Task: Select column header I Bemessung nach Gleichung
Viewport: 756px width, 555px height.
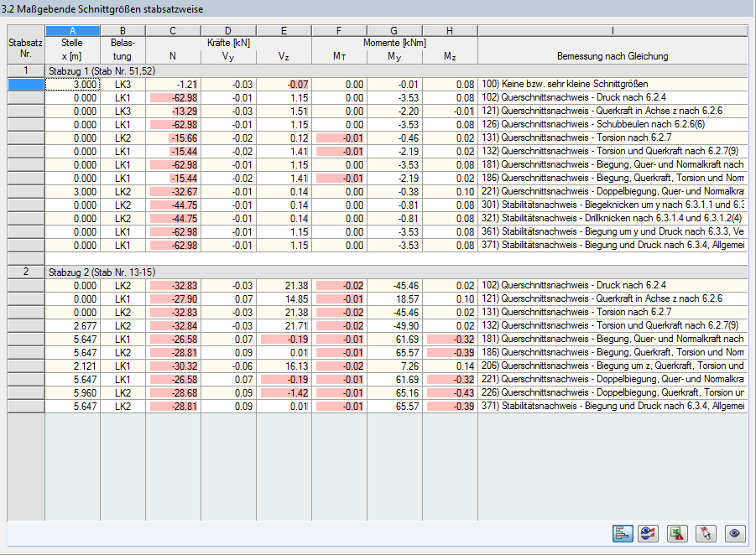Action: (612, 29)
